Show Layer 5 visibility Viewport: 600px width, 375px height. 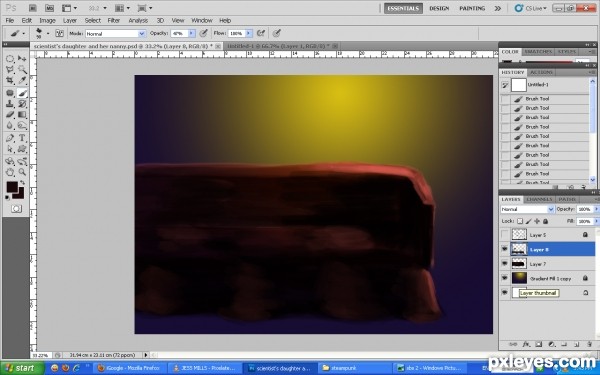[x=505, y=235]
